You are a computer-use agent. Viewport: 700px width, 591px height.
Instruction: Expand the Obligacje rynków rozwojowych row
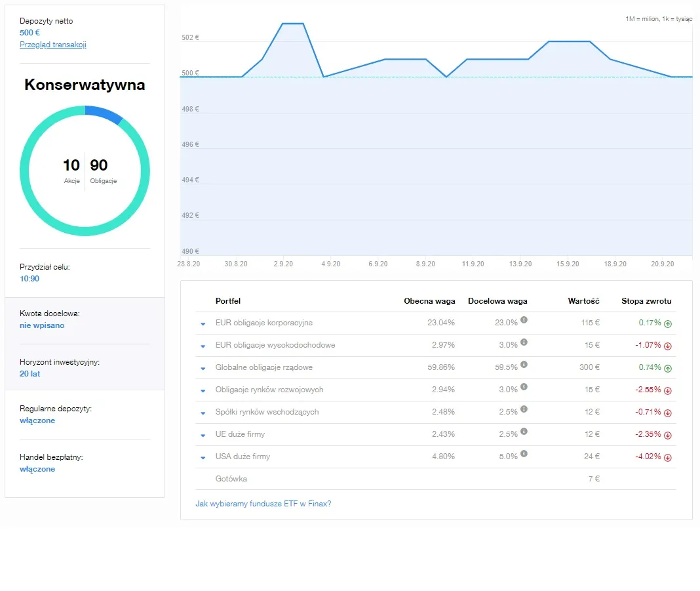coord(203,391)
